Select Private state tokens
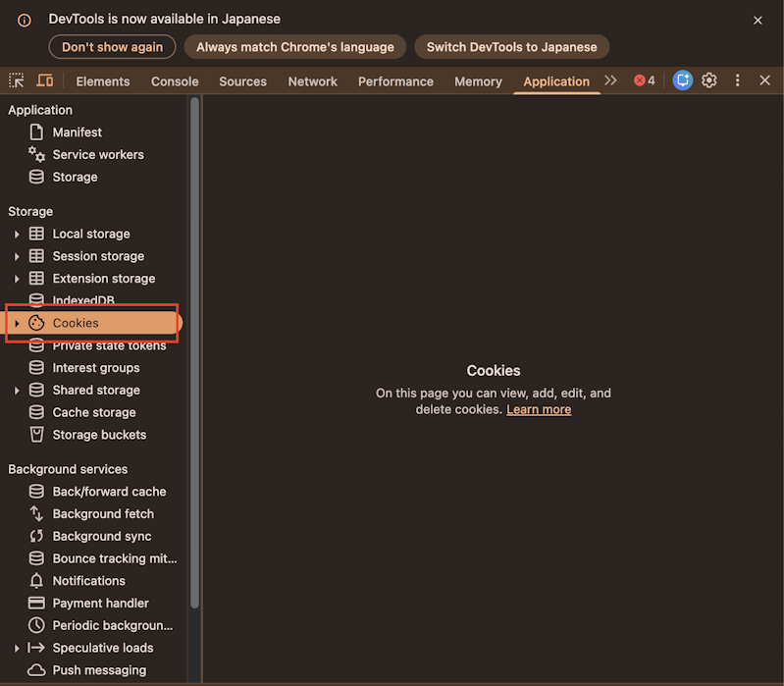The width and height of the screenshot is (784, 686). (x=109, y=346)
